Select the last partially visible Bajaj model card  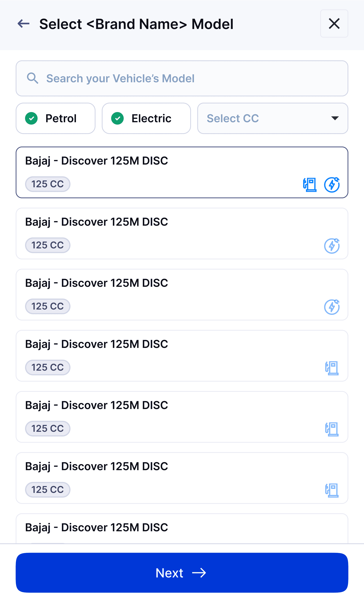click(x=182, y=529)
